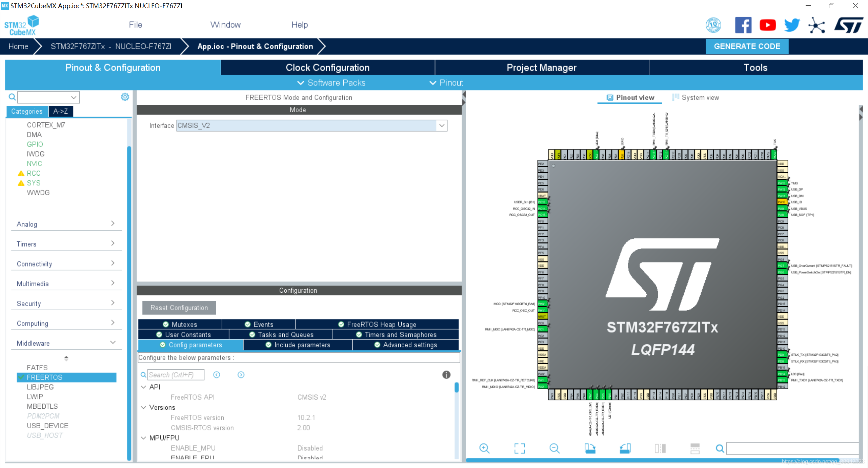This screenshot has width=868, height=468.
Task: Open the File menu
Action: [x=135, y=25]
